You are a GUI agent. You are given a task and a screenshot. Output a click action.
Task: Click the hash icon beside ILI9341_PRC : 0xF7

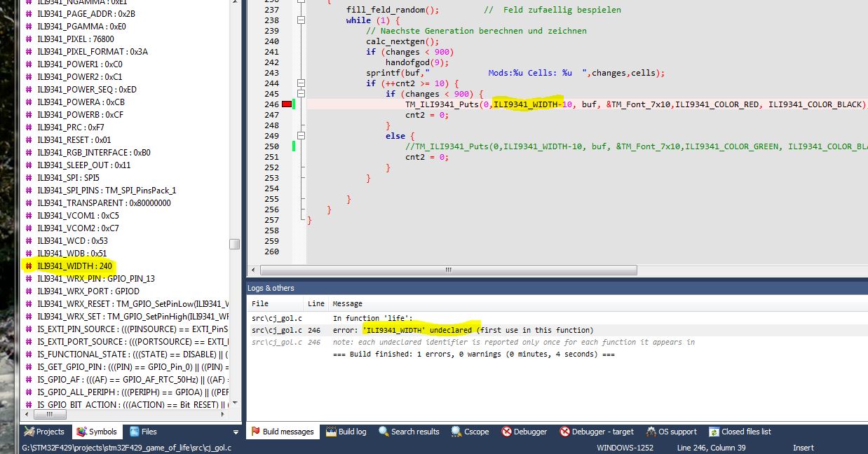(x=29, y=128)
